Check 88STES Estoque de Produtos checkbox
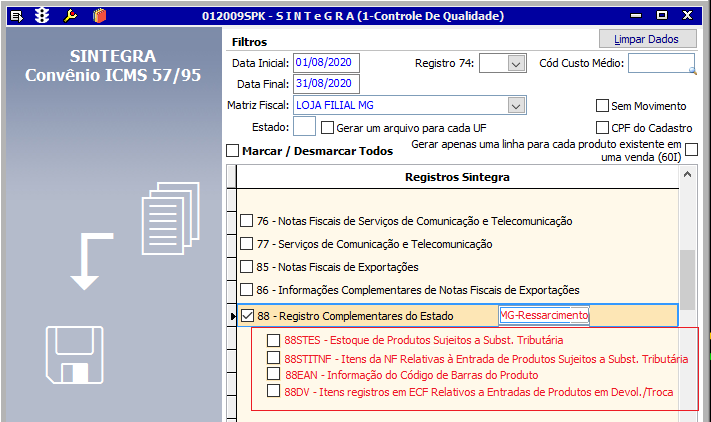Viewport: 711px width, 422px height. pyautogui.click(x=273, y=340)
